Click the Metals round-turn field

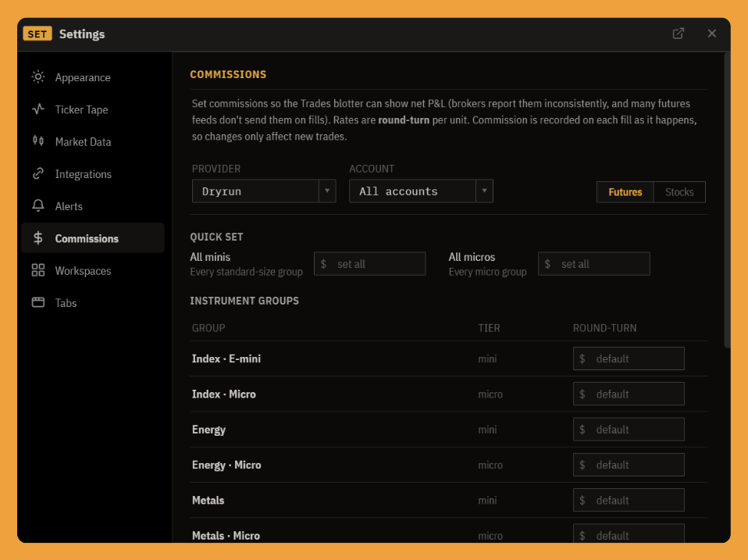[x=629, y=500]
